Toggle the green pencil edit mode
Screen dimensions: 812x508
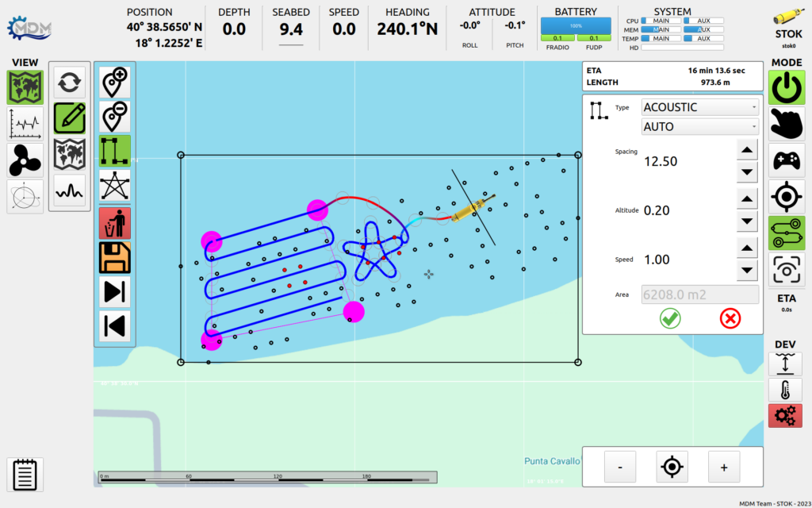click(70, 118)
